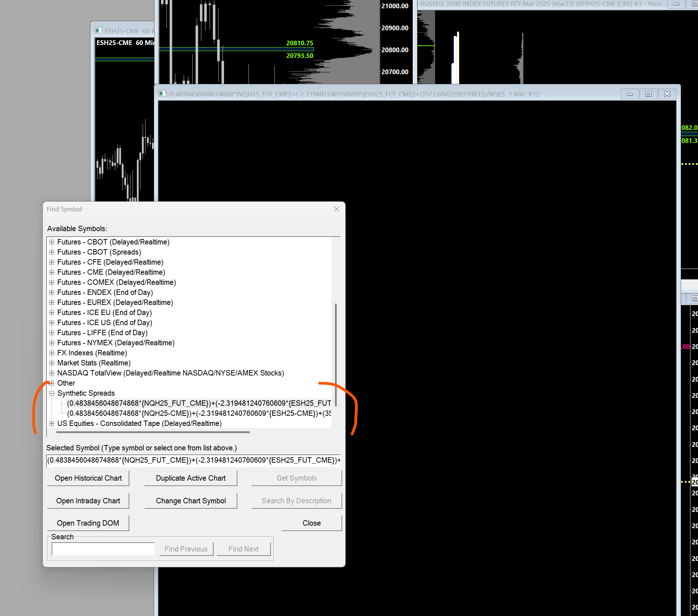698x616 pixels.
Task: Click the Open Intraday Chart button
Action: point(88,501)
